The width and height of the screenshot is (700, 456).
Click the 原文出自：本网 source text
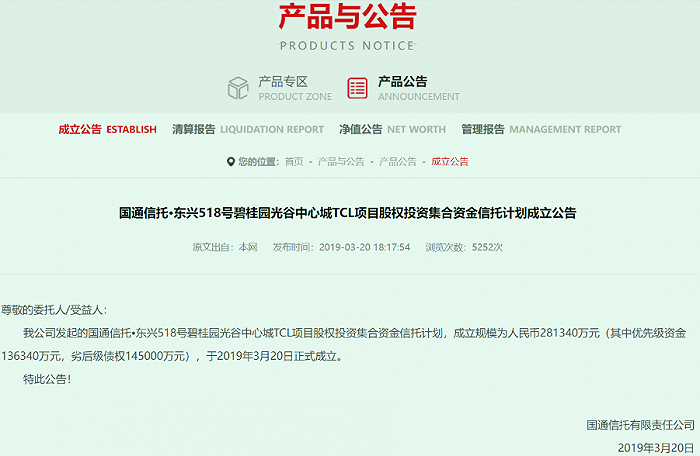225,247
